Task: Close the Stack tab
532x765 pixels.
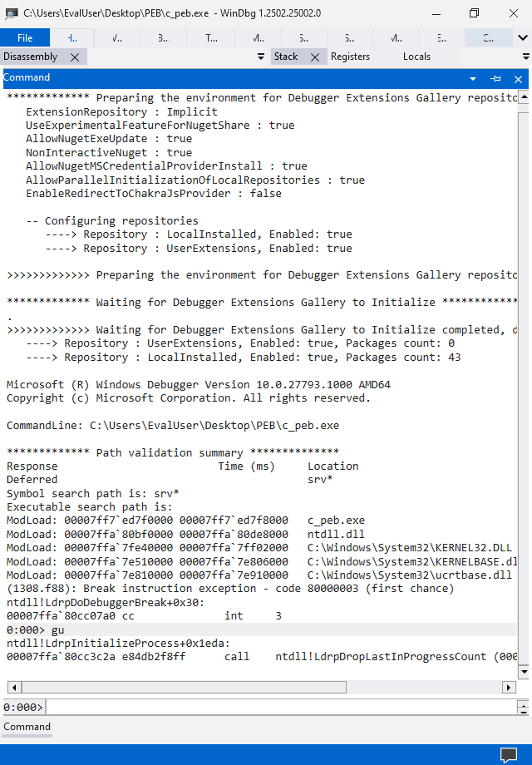Action: 315,57
